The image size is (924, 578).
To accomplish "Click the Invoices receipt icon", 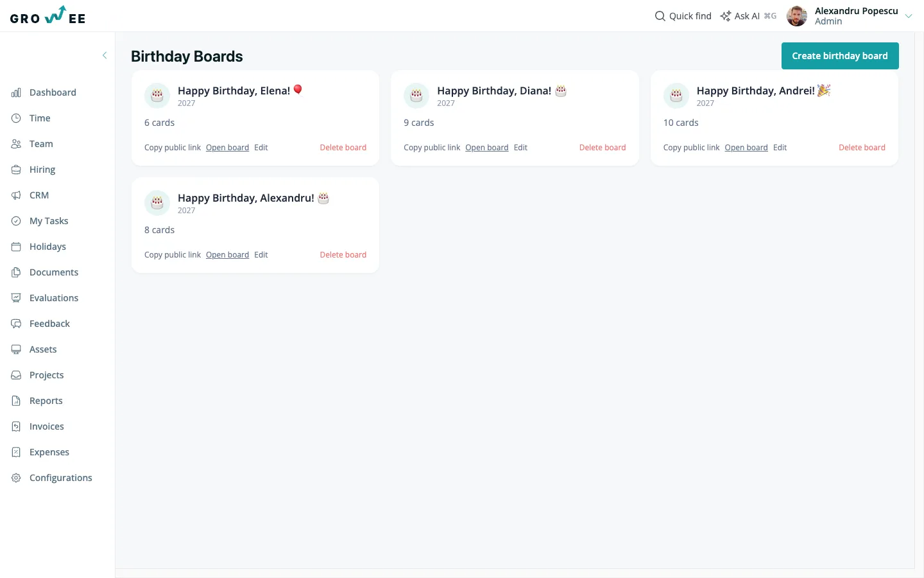I will [16, 426].
